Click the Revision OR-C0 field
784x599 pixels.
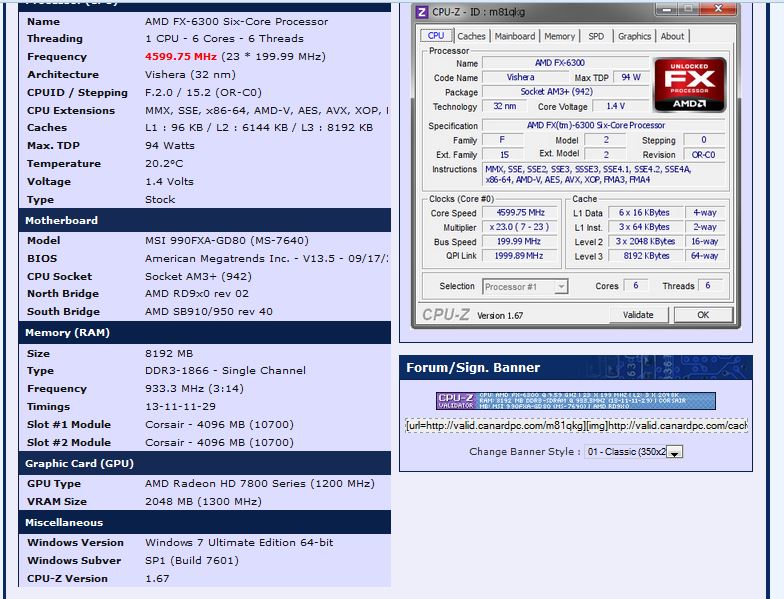pos(704,155)
